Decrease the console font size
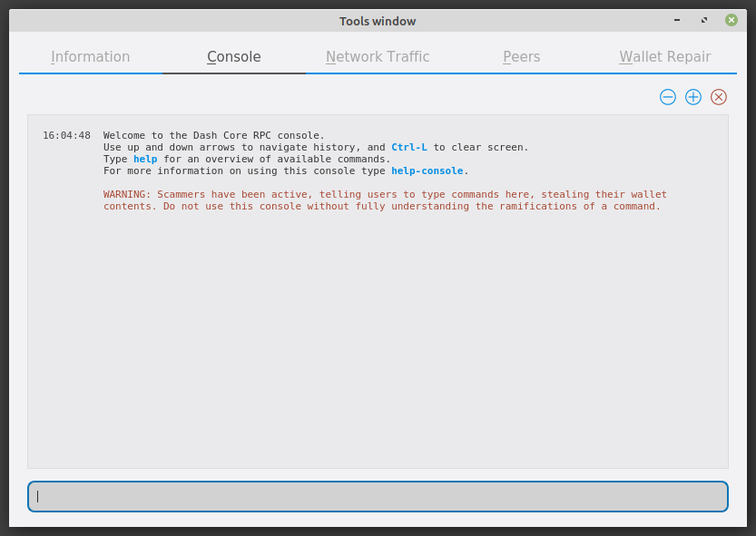The height and width of the screenshot is (536, 756). tap(668, 97)
